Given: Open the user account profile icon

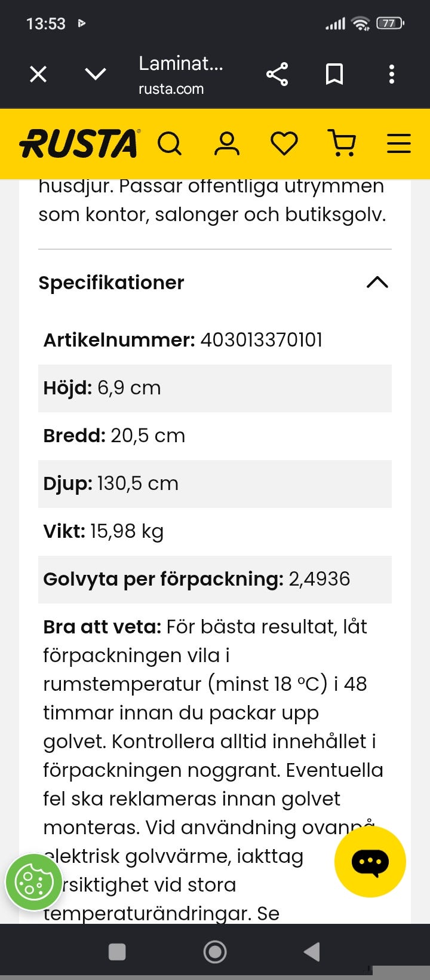Looking at the screenshot, I should click(227, 144).
